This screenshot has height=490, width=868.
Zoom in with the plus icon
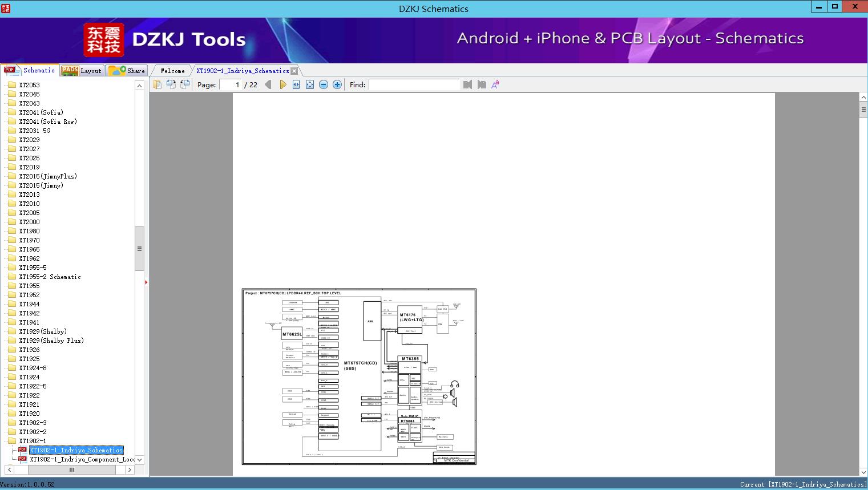(x=337, y=84)
